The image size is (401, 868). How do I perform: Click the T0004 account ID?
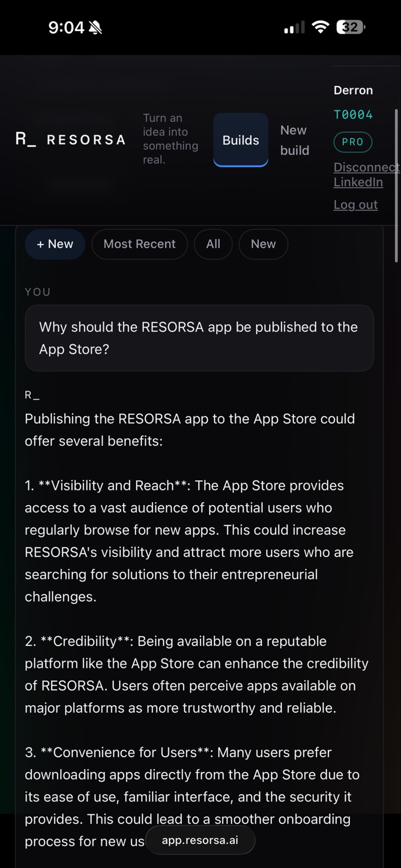click(x=353, y=115)
